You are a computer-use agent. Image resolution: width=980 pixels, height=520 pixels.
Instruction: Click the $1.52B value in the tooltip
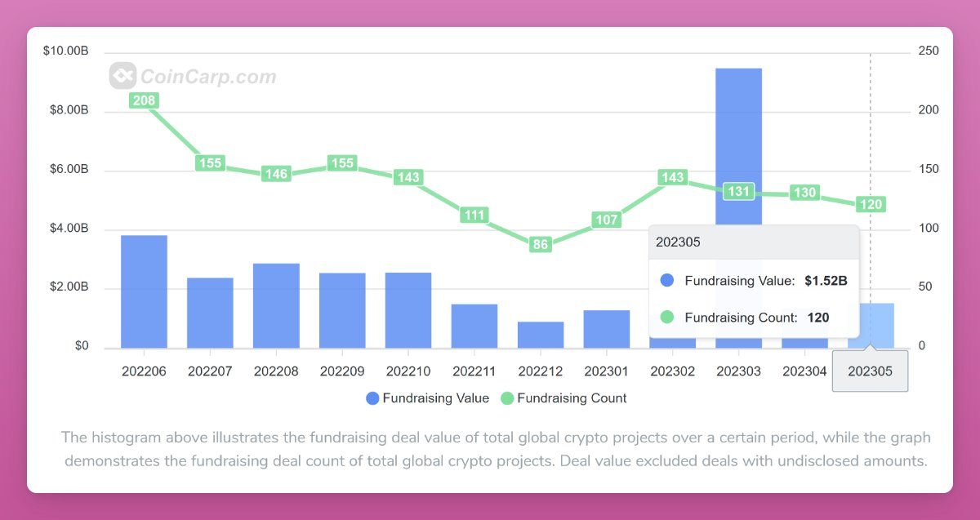[x=825, y=280]
